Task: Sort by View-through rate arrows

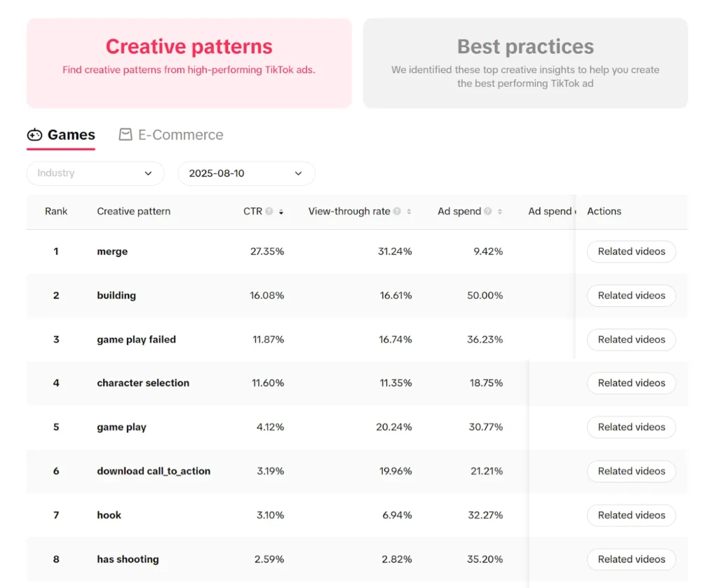Action: [409, 212]
